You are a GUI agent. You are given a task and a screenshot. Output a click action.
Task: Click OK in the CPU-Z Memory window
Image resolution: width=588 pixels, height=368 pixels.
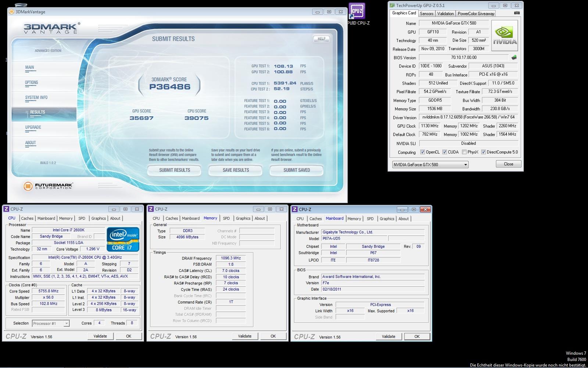(x=273, y=336)
